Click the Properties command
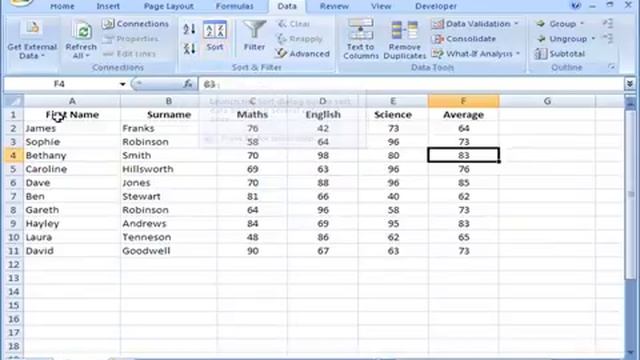 click(130, 39)
